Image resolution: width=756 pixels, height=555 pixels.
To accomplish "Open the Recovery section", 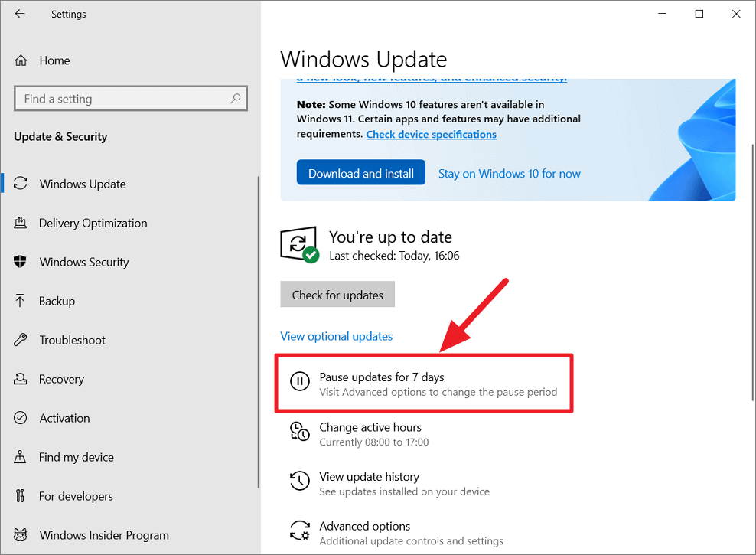I will point(61,379).
